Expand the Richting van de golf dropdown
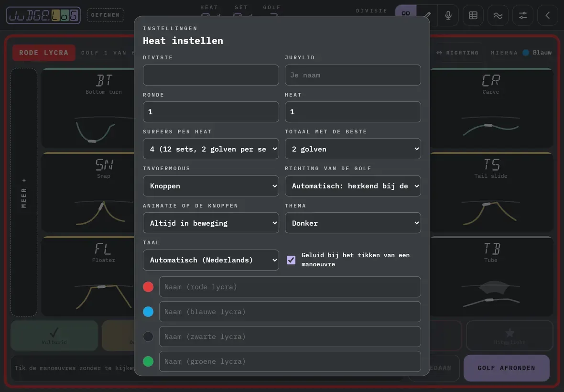The width and height of the screenshot is (564, 392). click(353, 186)
